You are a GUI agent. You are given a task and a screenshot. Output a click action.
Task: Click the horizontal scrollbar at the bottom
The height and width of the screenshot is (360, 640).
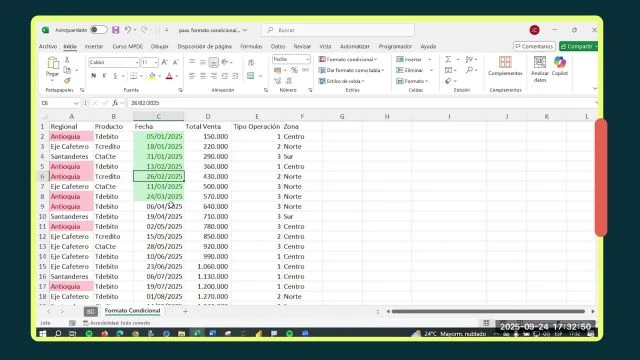point(488,311)
